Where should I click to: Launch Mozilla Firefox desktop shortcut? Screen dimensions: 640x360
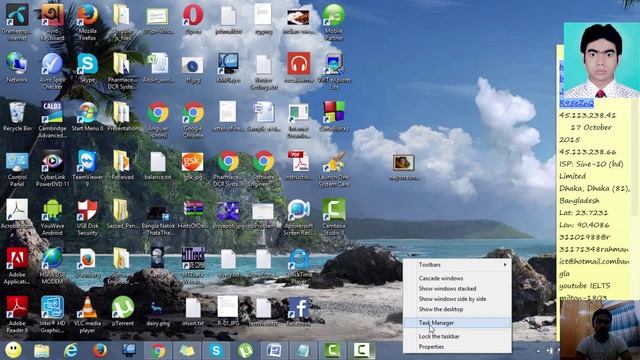click(87, 22)
